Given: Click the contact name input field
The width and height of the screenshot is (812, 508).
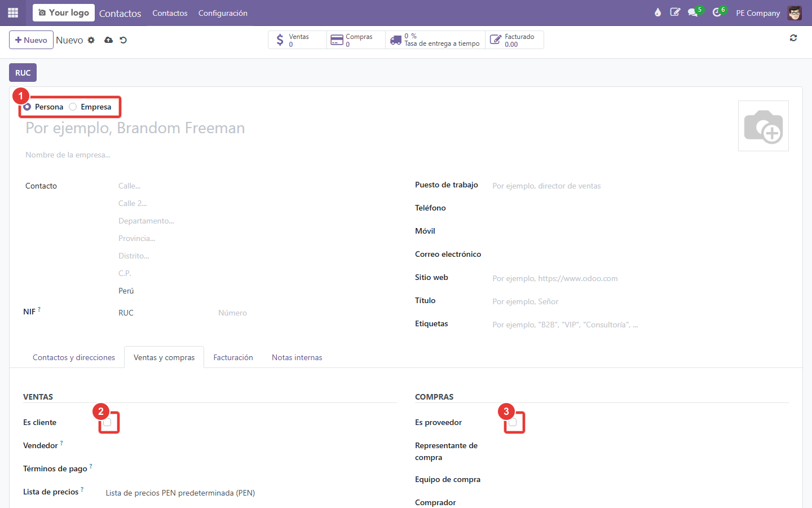Looking at the screenshot, I should [372, 128].
